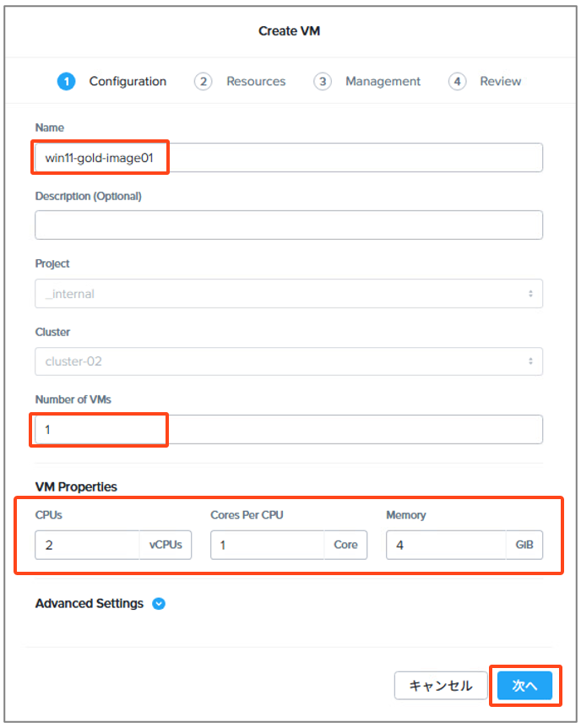Switch to the Resources wizard tab
Screen dimensions: 581x728
tap(256, 81)
